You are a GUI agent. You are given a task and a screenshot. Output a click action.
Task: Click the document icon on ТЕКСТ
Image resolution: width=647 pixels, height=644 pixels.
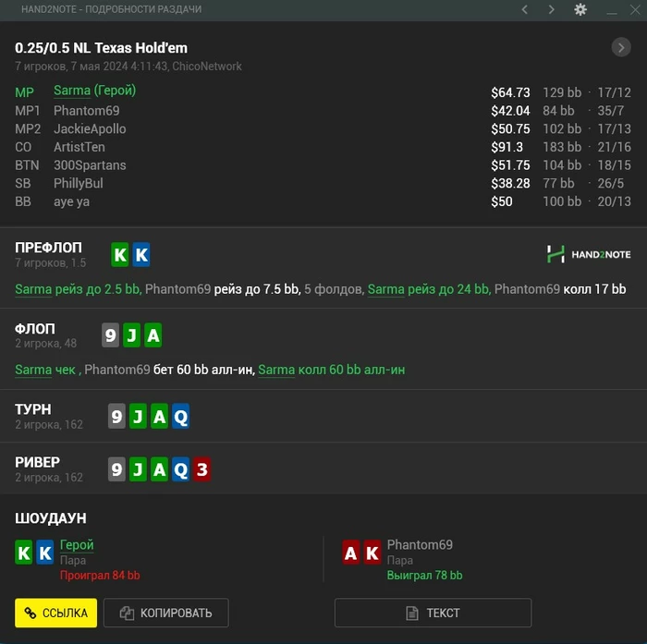click(x=412, y=614)
